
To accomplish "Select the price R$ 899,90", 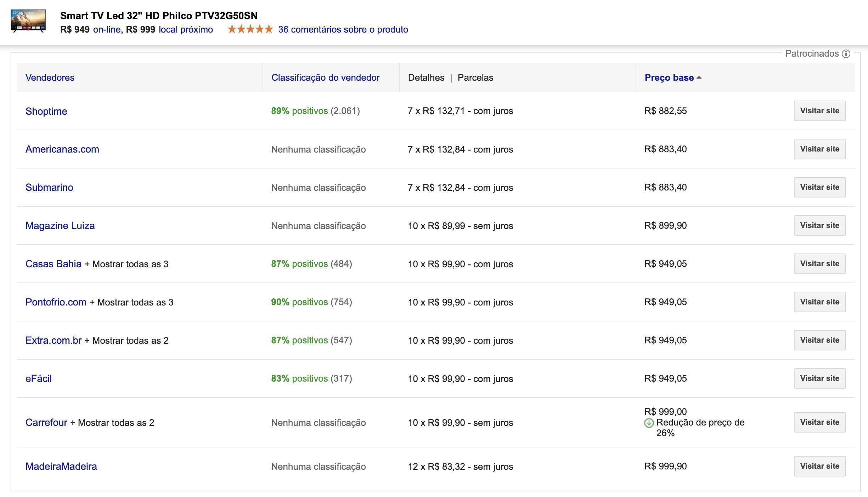I will pyautogui.click(x=665, y=225).
